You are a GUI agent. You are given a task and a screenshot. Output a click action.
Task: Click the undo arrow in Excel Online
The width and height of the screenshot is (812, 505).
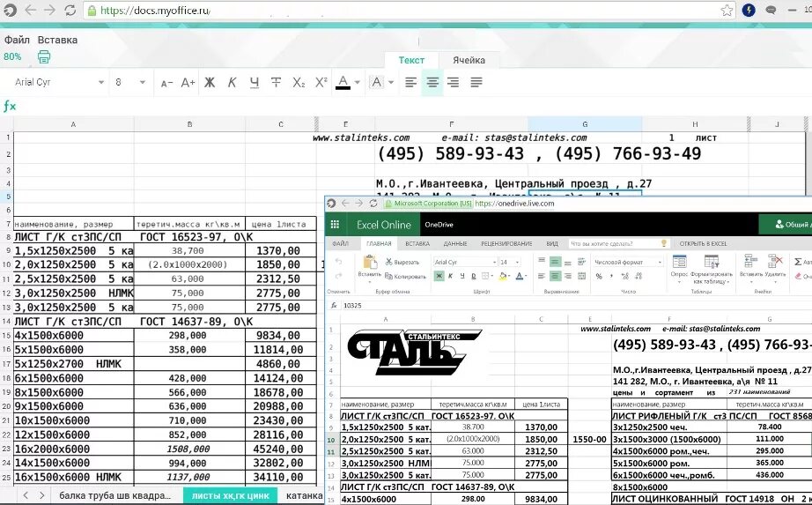click(338, 262)
